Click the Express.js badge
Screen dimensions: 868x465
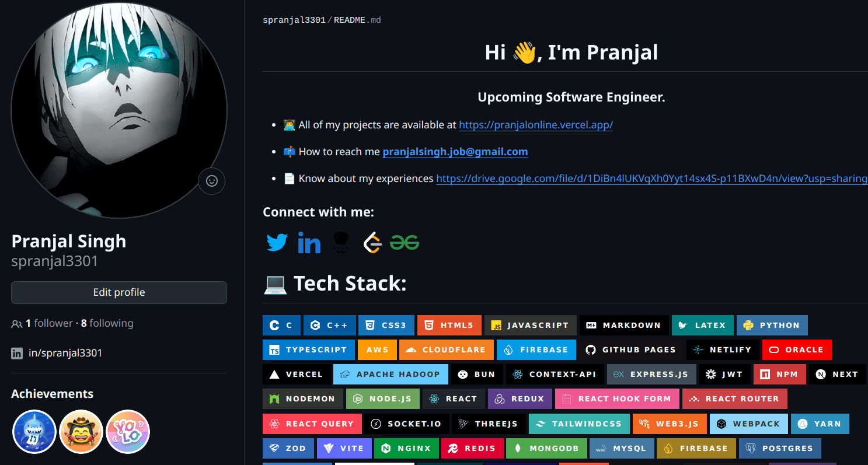point(651,374)
